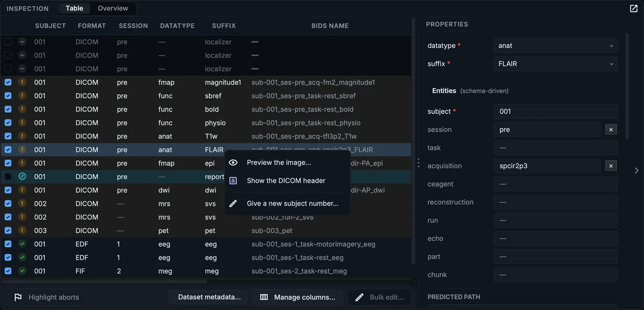Click the ignored status icon of the report row

point(22,177)
